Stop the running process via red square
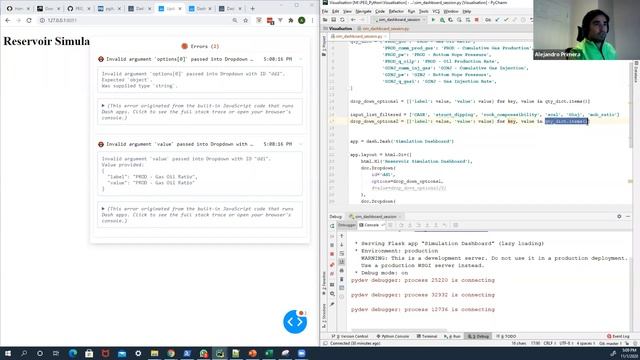640x360 pixels. (476, 20)
